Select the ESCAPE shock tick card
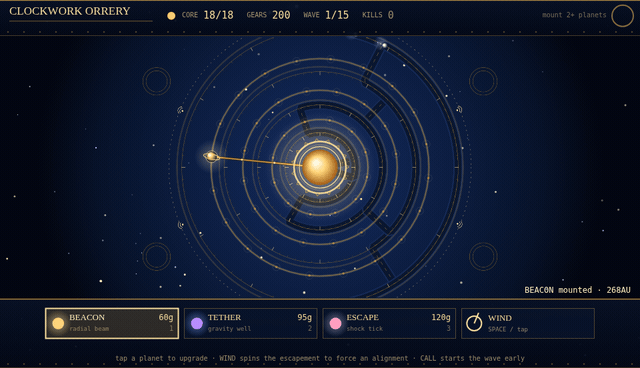 coord(389,323)
